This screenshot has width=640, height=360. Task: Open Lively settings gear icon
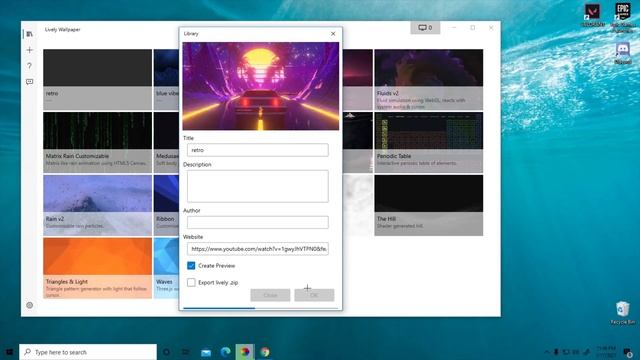(29, 305)
